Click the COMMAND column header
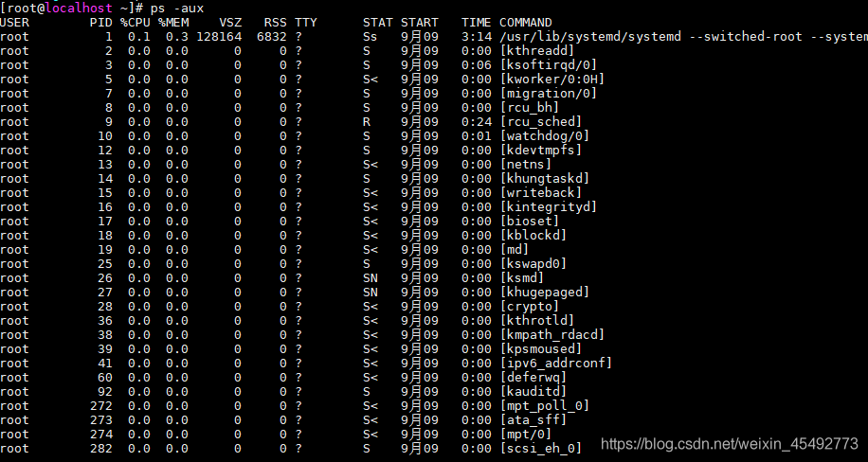868x462 pixels. coord(525,23)
